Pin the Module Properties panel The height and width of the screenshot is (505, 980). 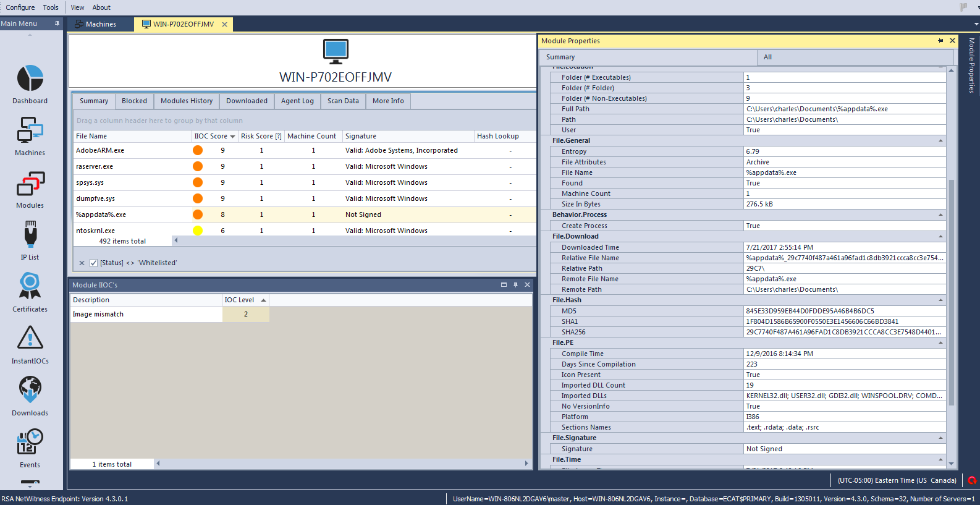[x=940, y=41]
